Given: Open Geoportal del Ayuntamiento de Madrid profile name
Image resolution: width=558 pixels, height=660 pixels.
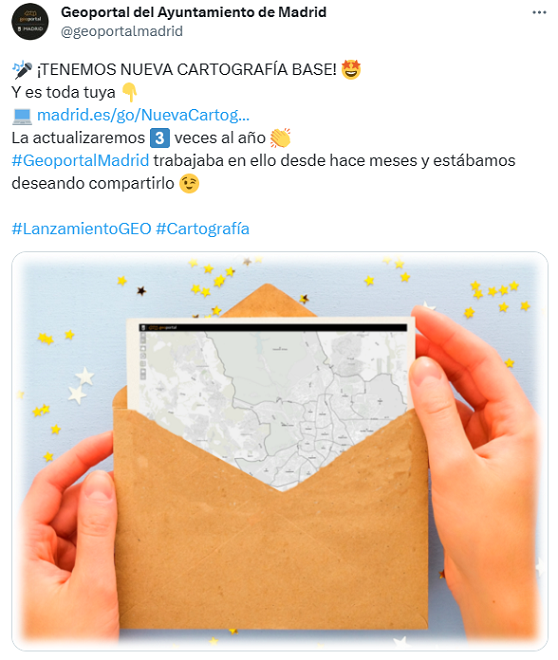Looking at the screenshot, I should pos(194,12).
